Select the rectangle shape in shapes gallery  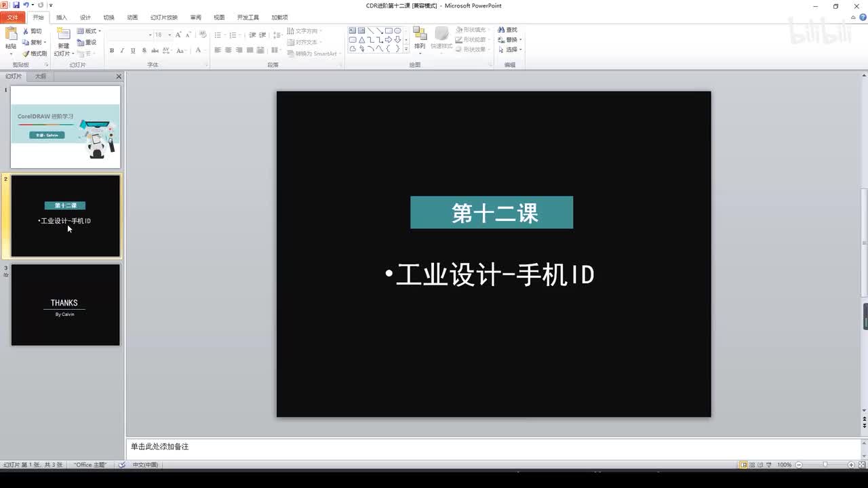[389, 30]
